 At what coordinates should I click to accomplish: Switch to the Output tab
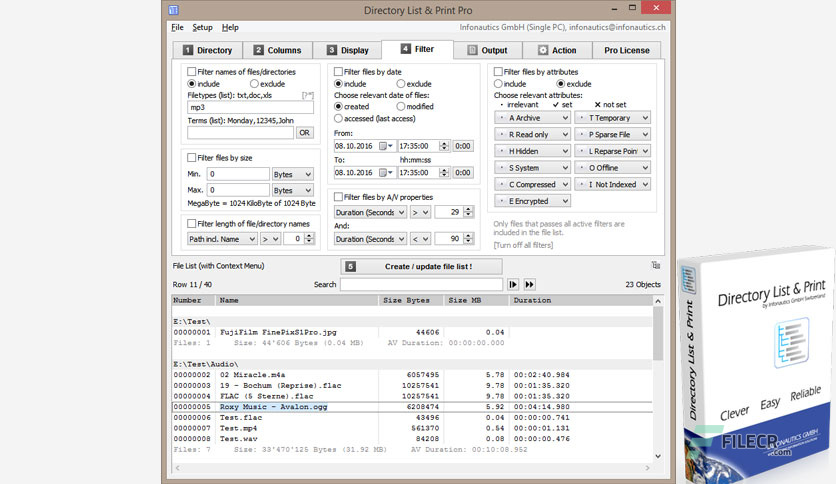click(487, 50)
